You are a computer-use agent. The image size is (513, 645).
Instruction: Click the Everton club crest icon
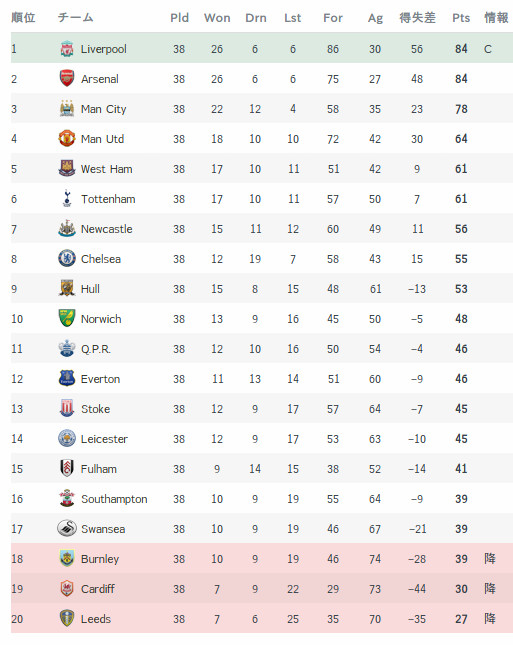(x=67, y=378)
